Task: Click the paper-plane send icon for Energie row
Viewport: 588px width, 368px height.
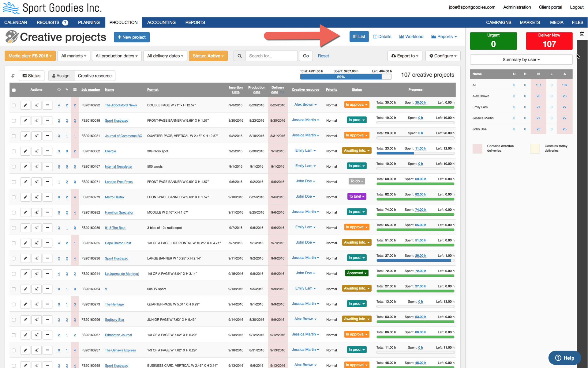Action: [x=36, y=151]
